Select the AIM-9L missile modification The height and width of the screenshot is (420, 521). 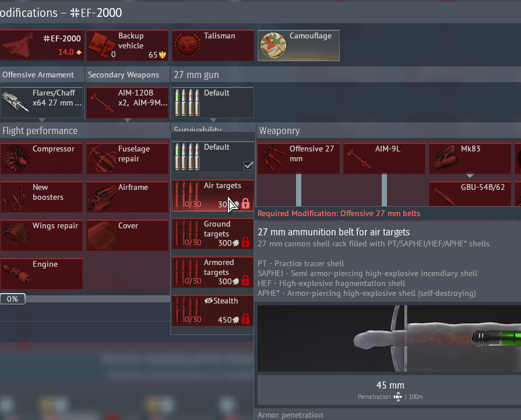click(385, 158)
